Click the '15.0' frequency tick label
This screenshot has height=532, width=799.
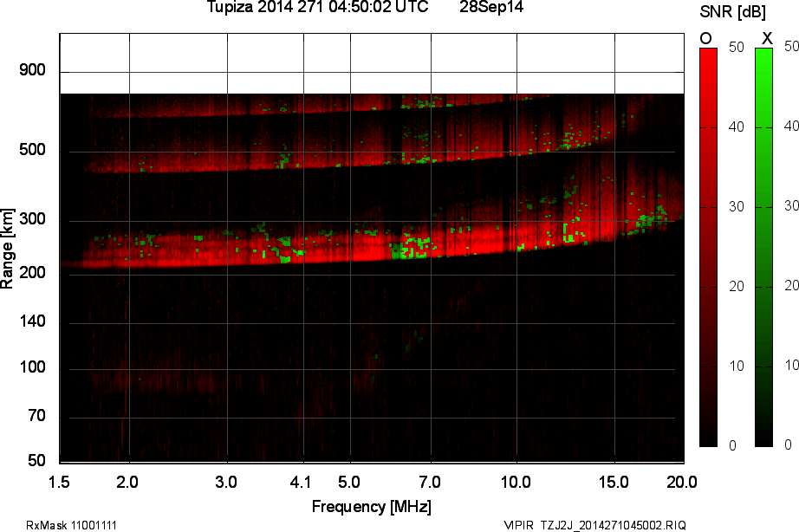(614, 482)
